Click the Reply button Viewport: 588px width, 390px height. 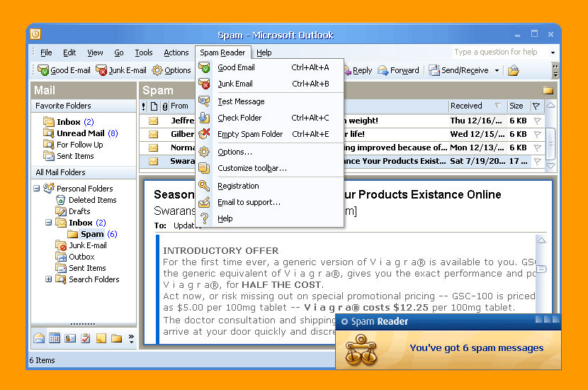pos(356,70)
